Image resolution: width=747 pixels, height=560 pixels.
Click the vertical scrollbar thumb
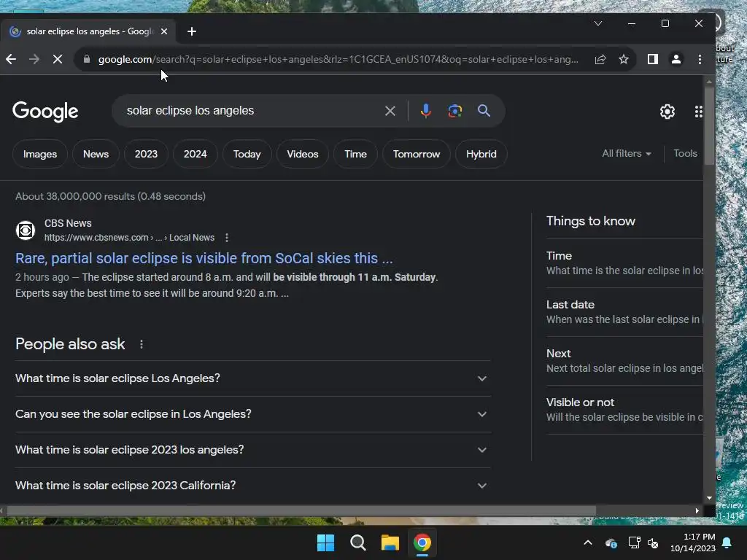pos(709,126)
